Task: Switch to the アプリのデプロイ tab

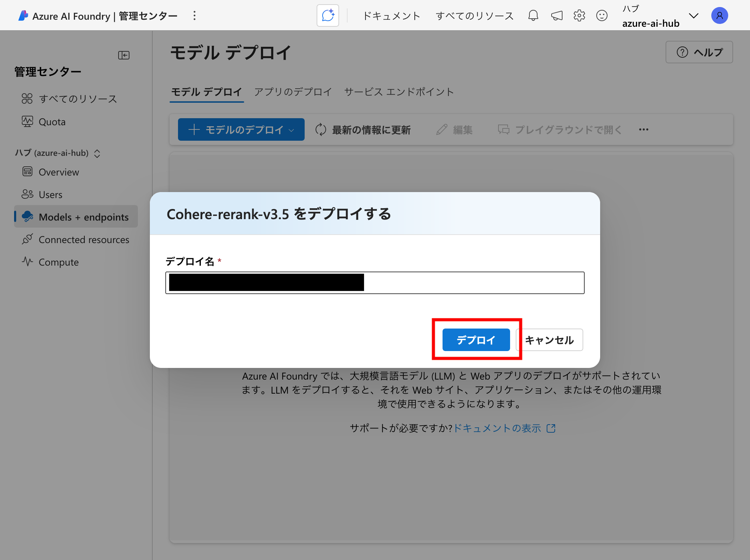Action: (x=293, y=92)
